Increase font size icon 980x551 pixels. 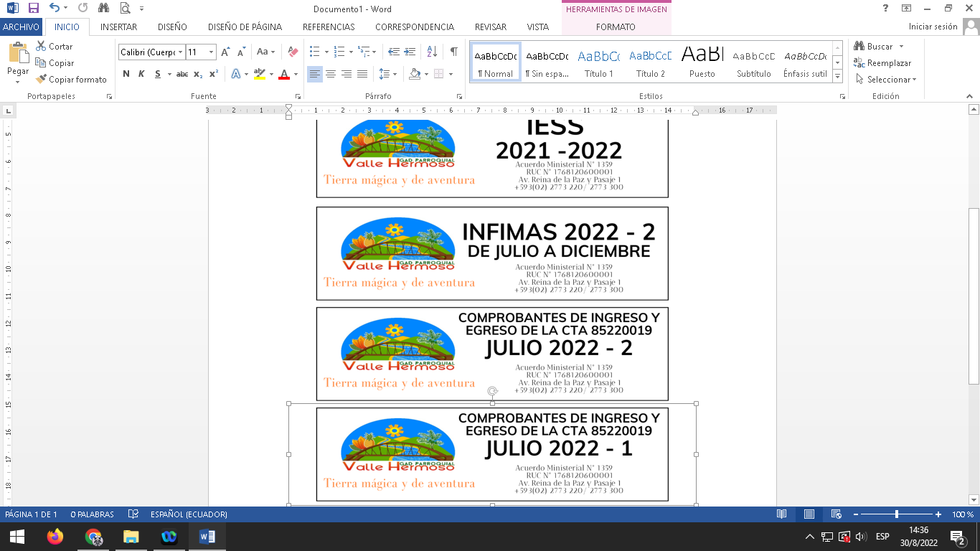pyautogui.click(x=225, y=52)
